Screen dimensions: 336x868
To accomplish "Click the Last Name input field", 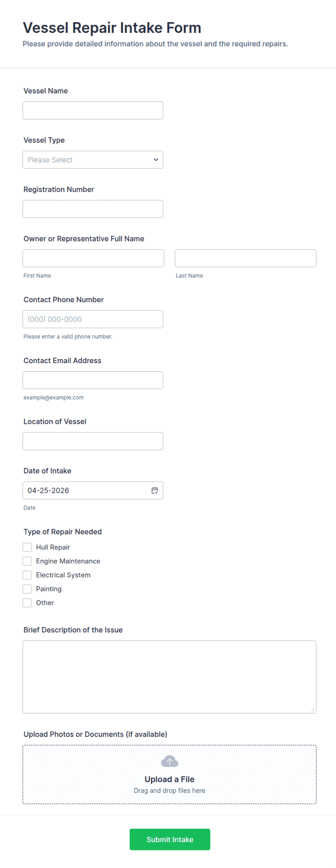I will (245, 258).
